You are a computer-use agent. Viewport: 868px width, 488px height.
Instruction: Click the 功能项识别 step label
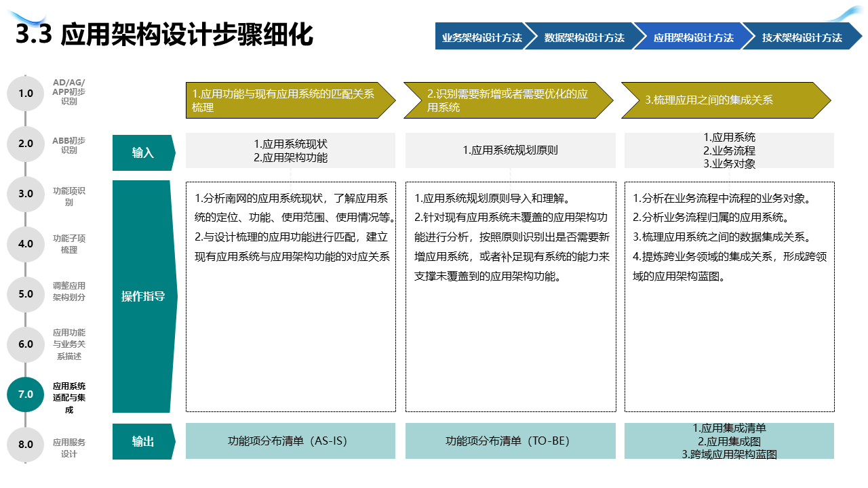69,197
